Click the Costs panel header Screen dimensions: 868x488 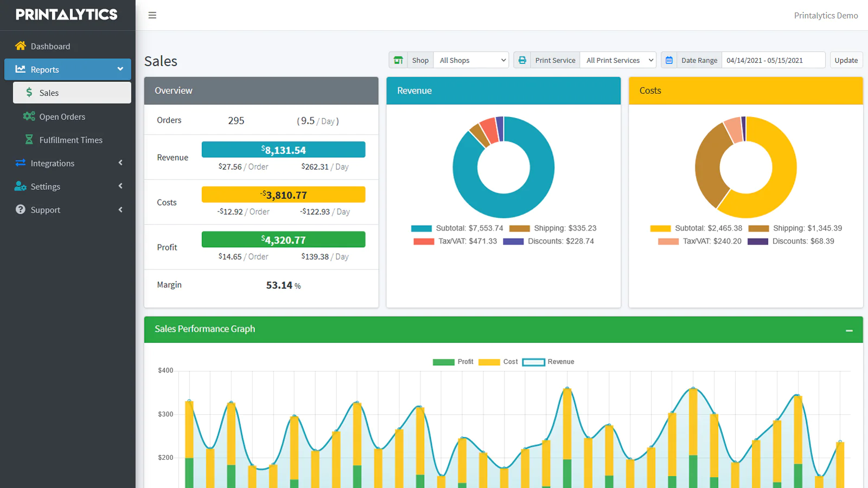746,91
